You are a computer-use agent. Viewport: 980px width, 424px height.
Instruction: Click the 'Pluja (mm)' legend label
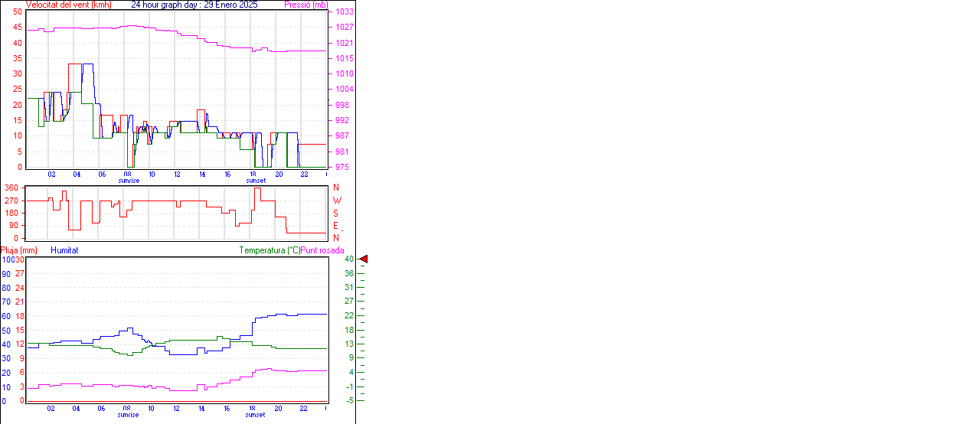(19, 250)
